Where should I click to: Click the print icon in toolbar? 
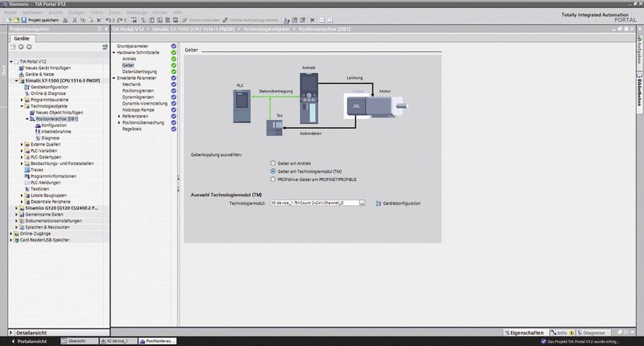click(x=65, y=19)
